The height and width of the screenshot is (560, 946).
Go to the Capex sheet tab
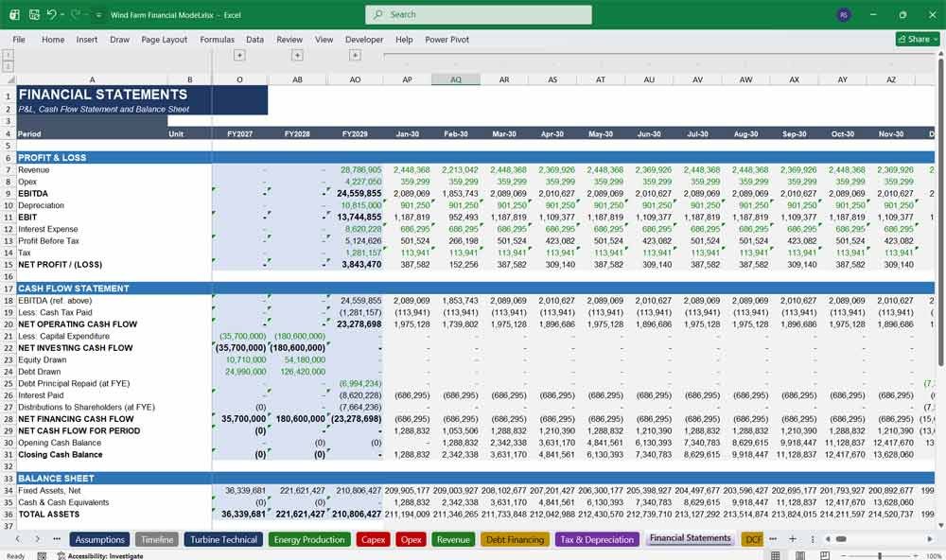[x=373, y=539]
